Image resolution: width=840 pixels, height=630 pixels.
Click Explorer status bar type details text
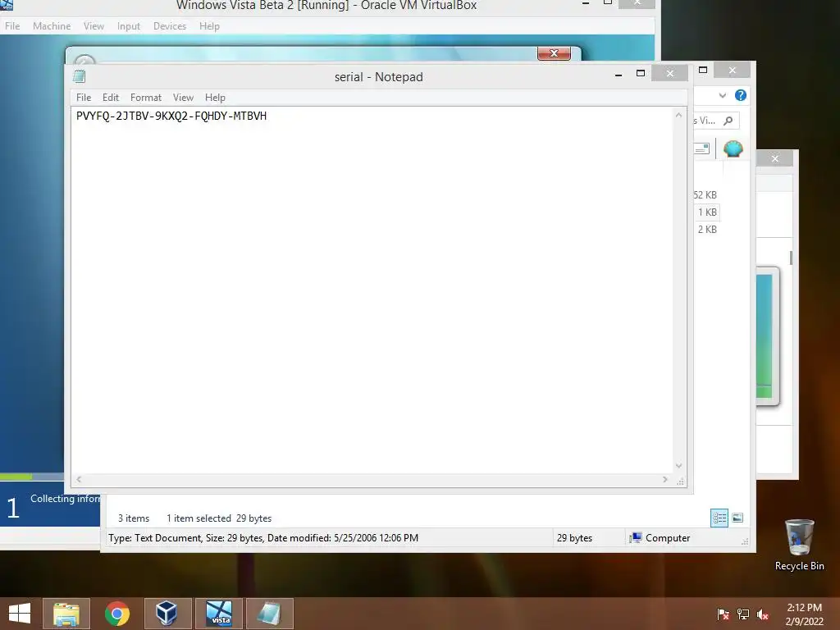tap(263, 538)
